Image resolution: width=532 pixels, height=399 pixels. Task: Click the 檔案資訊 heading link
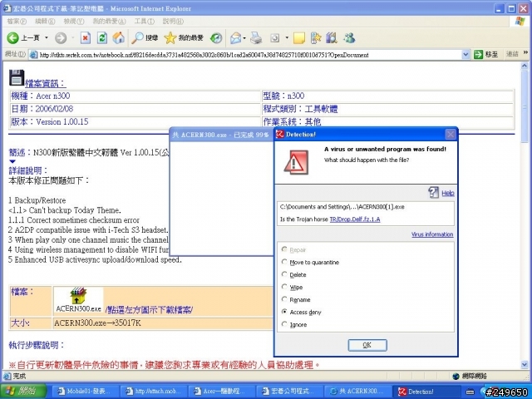pyautogui.click(x=45, y=83)
